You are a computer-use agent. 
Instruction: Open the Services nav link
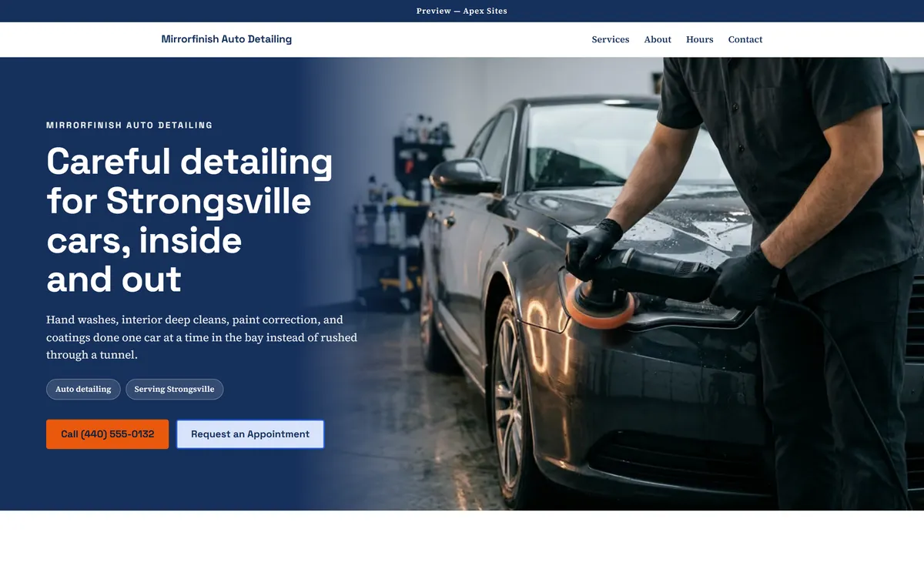(610, 39)
